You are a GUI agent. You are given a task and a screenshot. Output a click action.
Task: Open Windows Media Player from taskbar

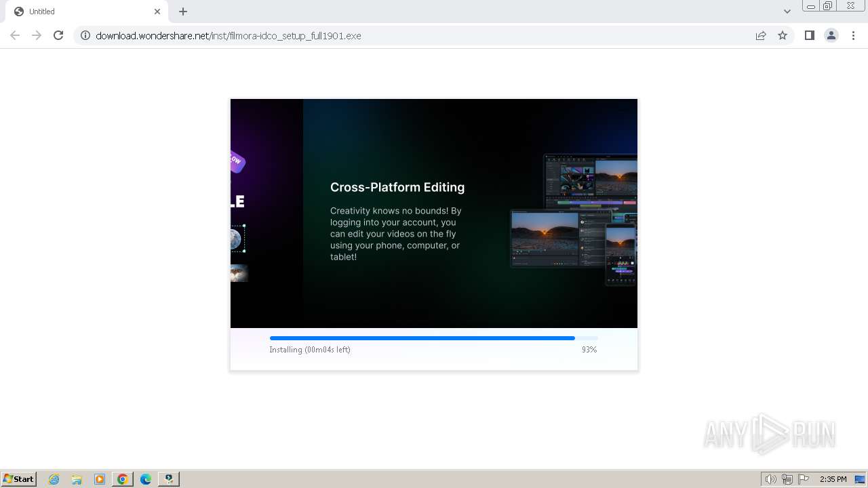point(100,479)
